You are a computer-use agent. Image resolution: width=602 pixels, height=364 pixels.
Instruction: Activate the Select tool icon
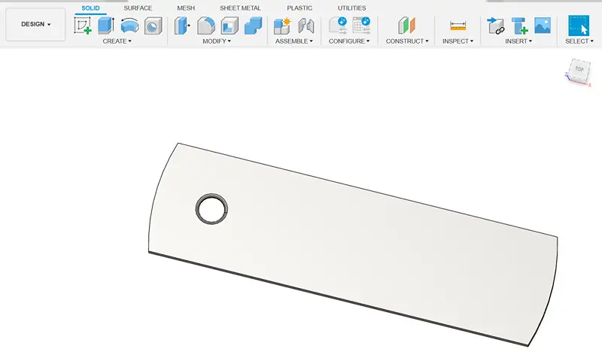pyautogui.click(x=579, y=26)
